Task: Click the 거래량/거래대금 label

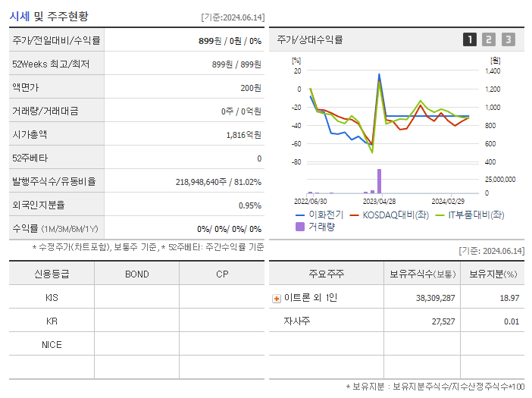Action: (x=45, y=111)
